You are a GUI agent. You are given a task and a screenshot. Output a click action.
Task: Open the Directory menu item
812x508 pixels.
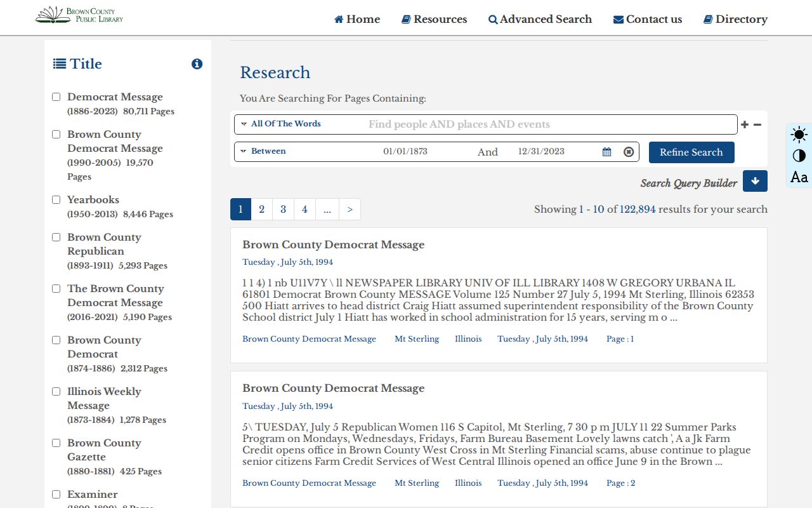(x=735, y=19)
